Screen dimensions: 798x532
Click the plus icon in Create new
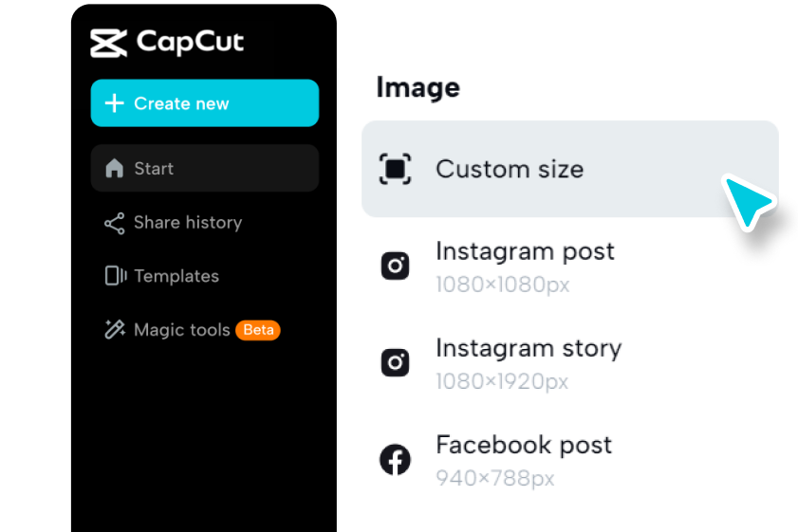[114, 103]
